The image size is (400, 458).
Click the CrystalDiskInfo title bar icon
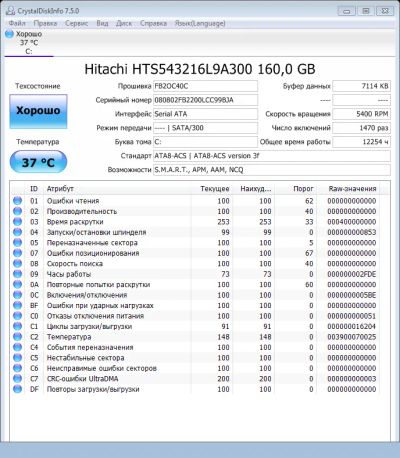[x=11, y=11]
